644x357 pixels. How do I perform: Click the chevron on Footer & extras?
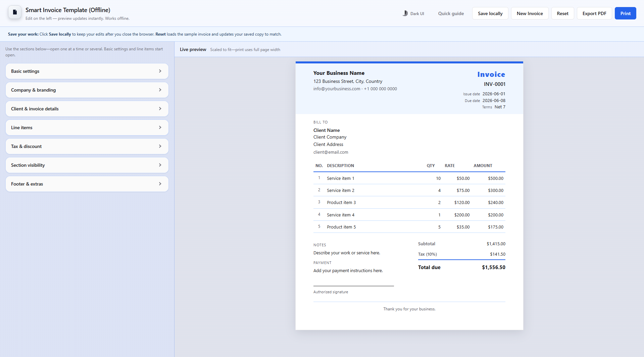(x=160, y=184)
